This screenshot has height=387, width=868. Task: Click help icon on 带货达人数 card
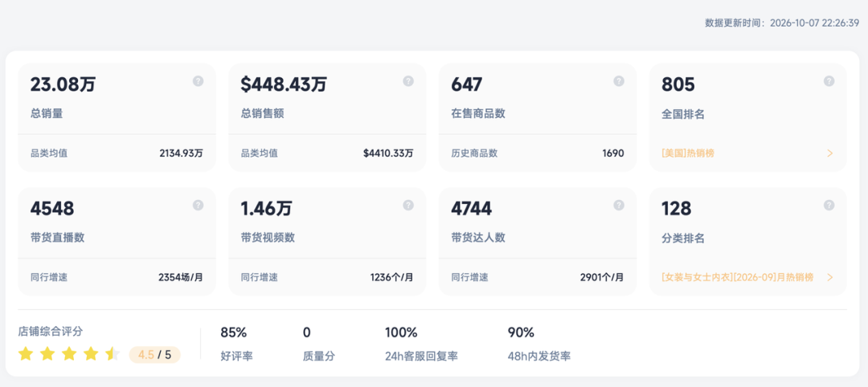618,205
